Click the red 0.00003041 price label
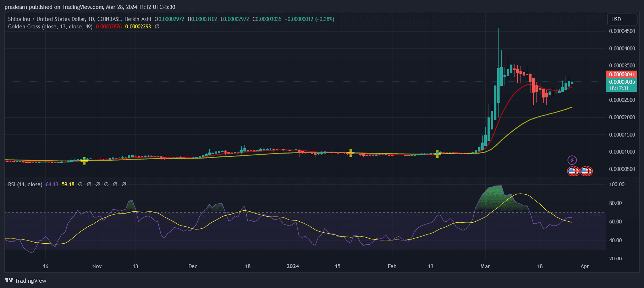644x288 pixels. coord(622,74)
